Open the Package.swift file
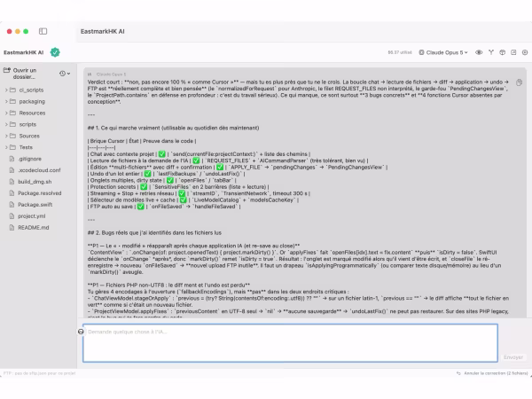The image size is (532, 399). (35, 205)
